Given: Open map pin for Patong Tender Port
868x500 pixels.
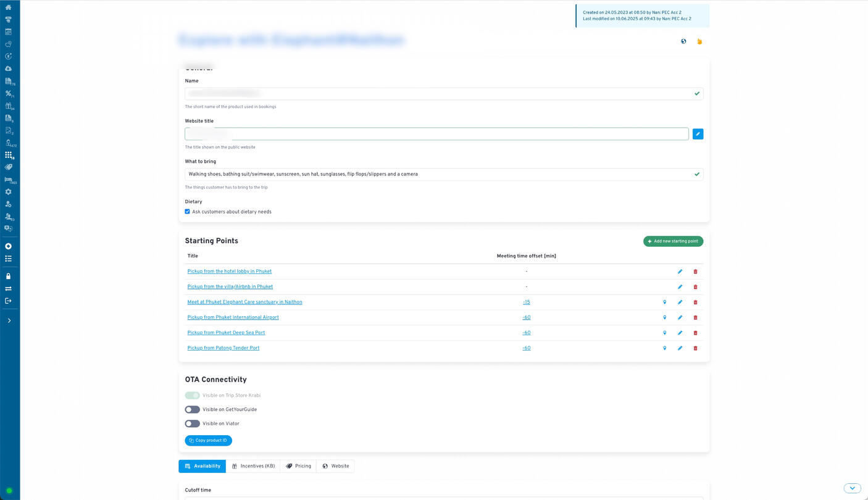Looking at the screenshot, I should [664, 348].
